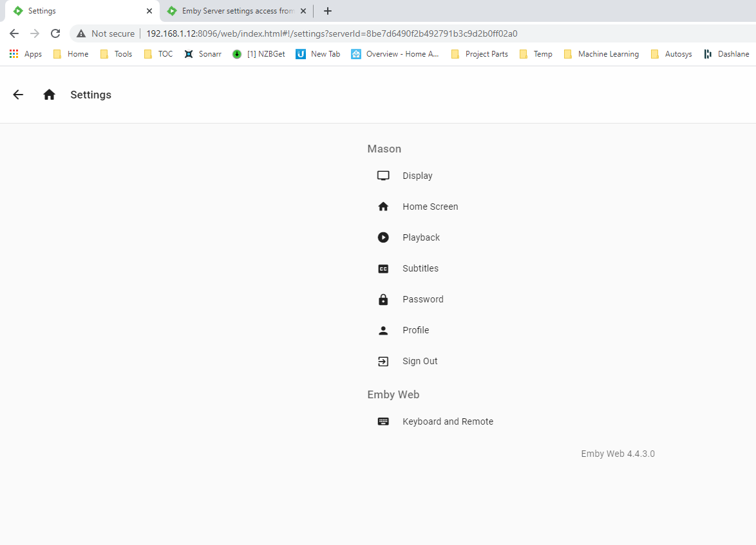The height and width of the screenshot is (545, 756).
Task: Reload the page in the browser
Action: point(55,33)
